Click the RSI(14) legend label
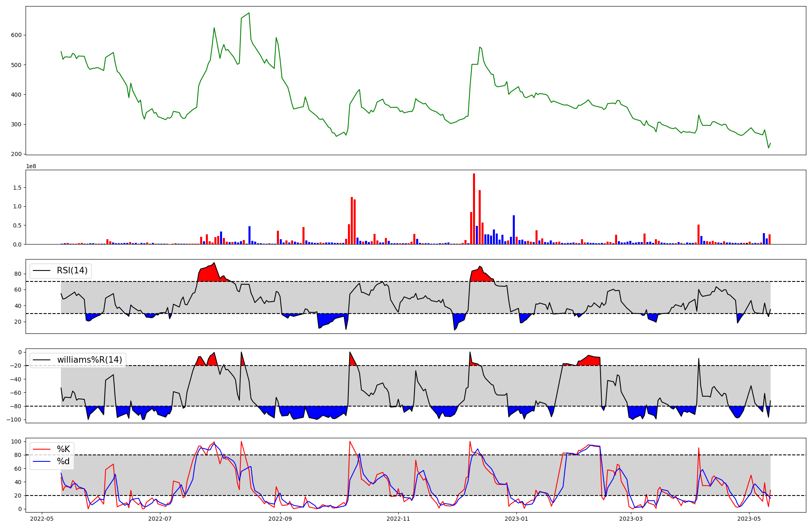The image size is (812, 528). [x=72, y=270]
